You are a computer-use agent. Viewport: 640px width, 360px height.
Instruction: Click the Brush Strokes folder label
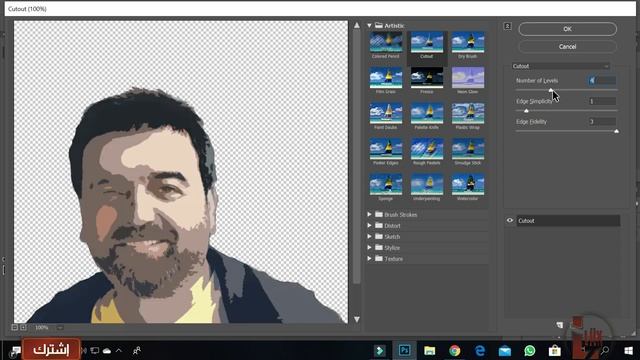[x=400, y=214]
